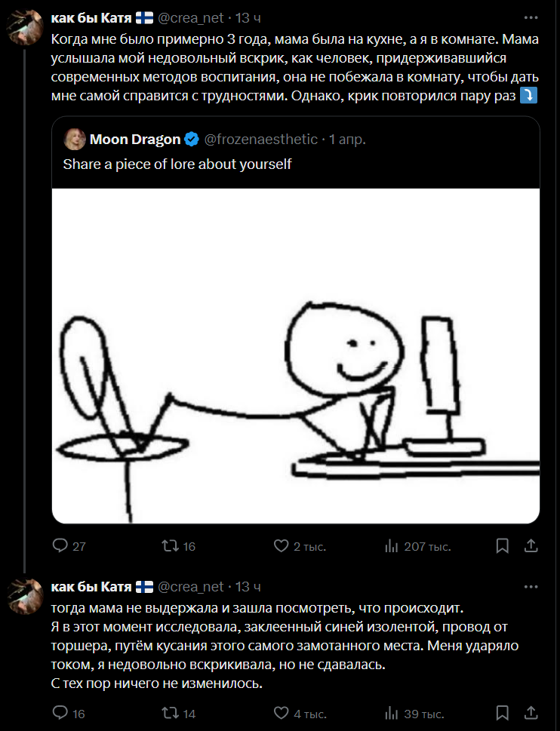Like the first tweet with 2 тыс. likes
Screen dimensions: 560x731
[281, 546]
